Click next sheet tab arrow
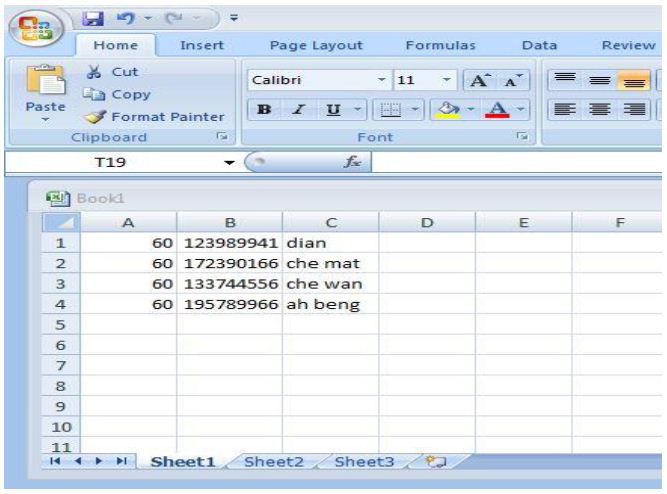 click(x=99, y=461)
